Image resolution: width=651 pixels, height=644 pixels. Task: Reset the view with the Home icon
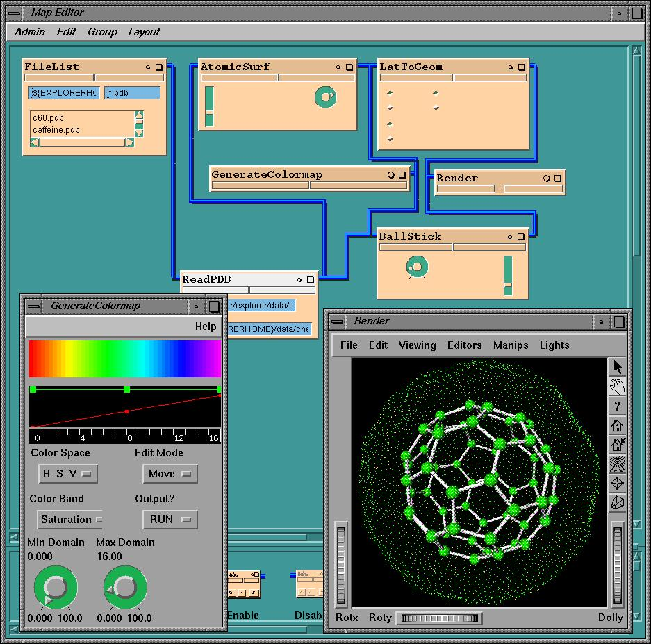[617, 425]
